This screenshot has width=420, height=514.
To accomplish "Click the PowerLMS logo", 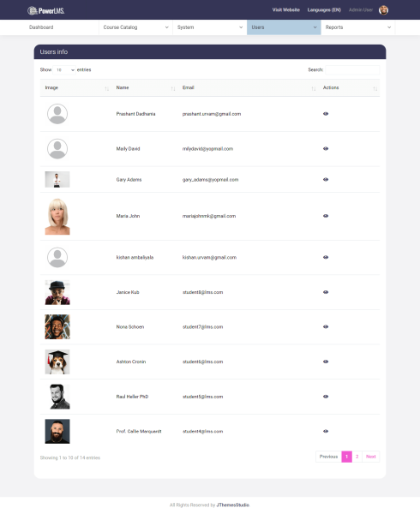I will pos(46,10).
